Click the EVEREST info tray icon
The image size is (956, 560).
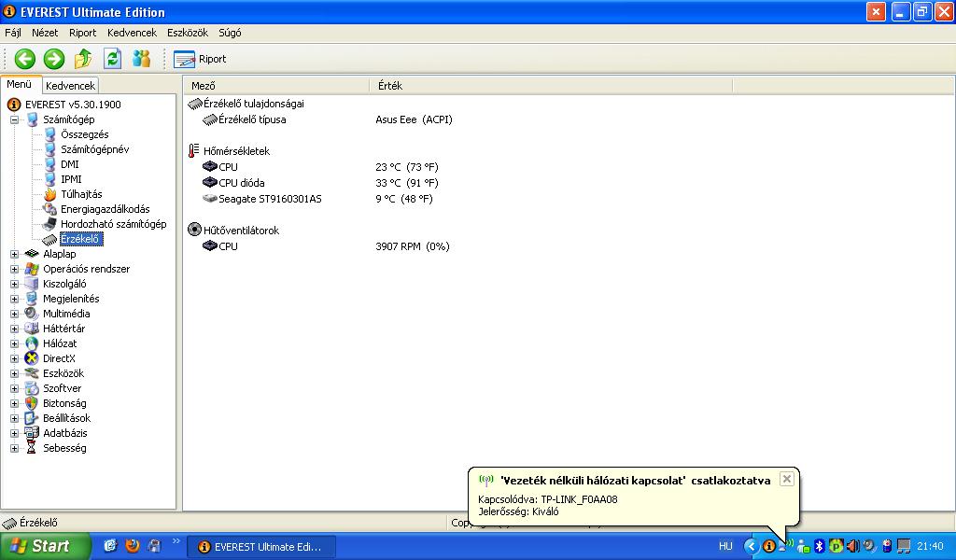(769, 546)
